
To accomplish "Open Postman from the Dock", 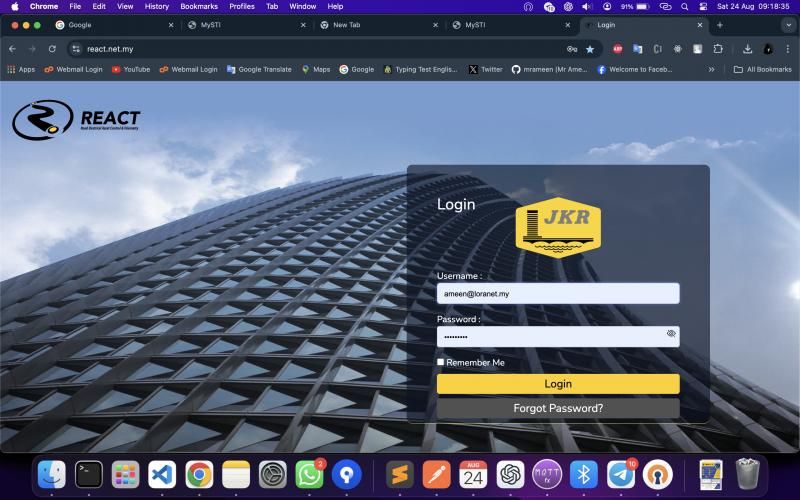I will 437,474.
